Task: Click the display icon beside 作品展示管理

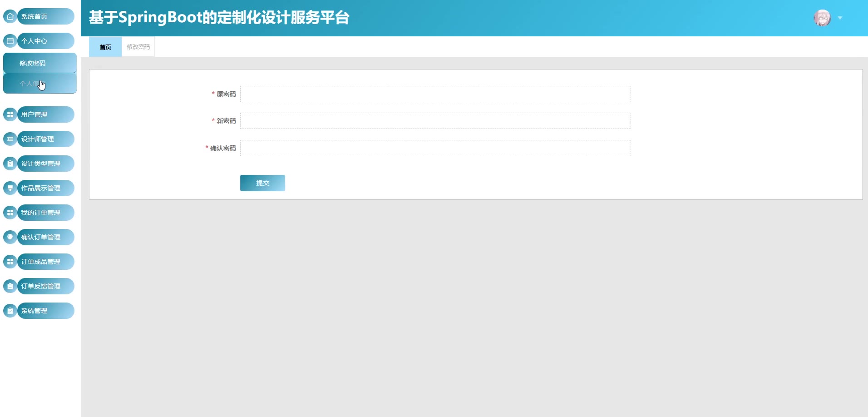Action: point(10,188)
